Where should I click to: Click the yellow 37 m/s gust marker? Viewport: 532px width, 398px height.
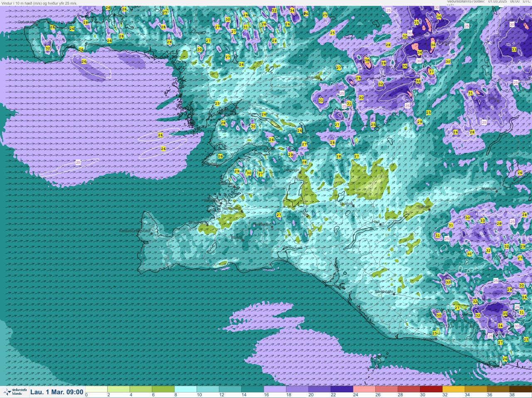pos(431,72)
